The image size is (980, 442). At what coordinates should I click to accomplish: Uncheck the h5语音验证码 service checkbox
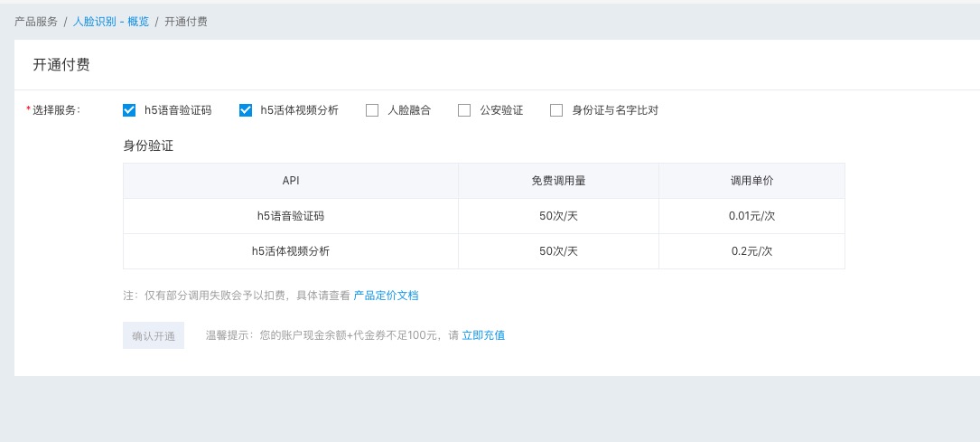coord(129,110)
